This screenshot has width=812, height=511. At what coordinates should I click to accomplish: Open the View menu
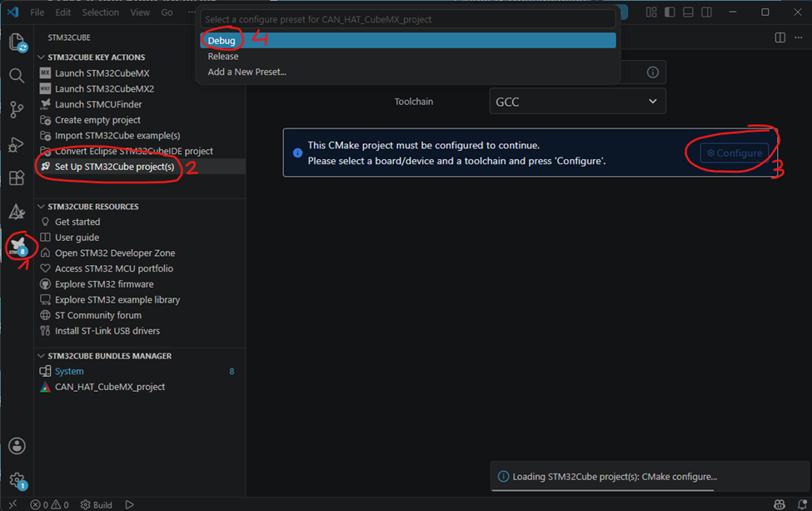click(140, 12)
